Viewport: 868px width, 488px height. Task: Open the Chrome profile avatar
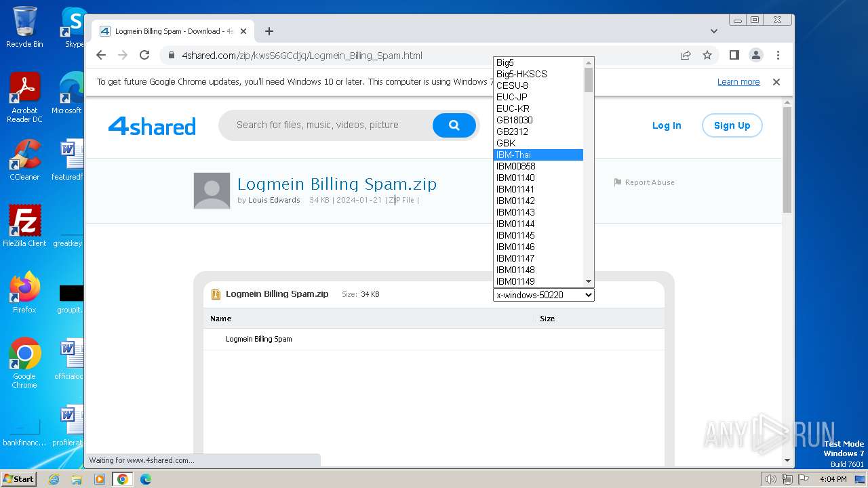(x=756, y=56)
